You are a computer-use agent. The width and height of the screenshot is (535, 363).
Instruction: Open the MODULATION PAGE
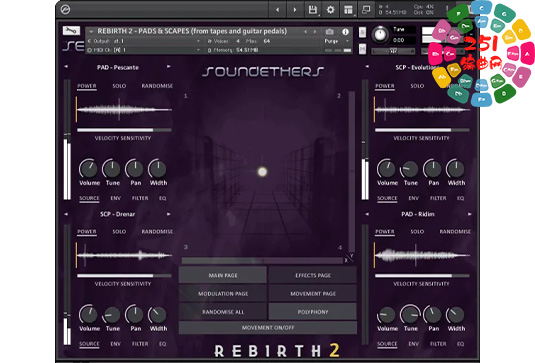tap(223, 293)
